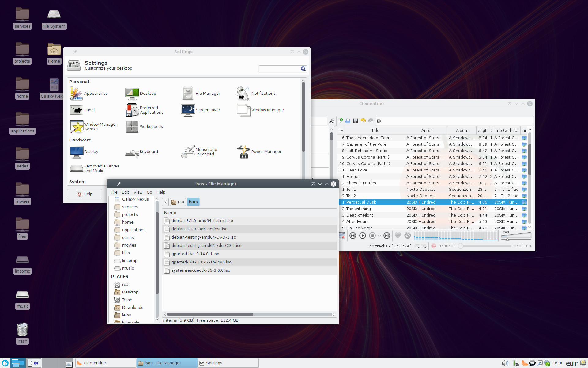Click the search magnifier icon in Settings

[x=303, y=69]
